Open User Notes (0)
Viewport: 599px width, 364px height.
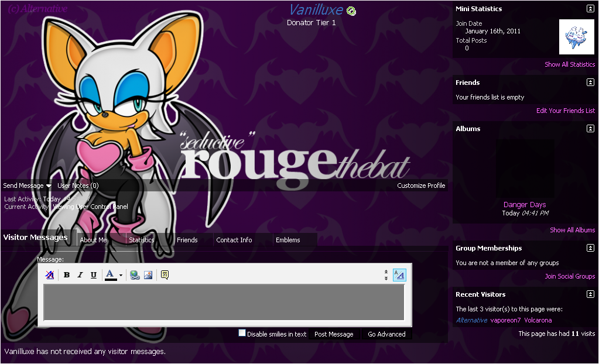coord(78,186)
